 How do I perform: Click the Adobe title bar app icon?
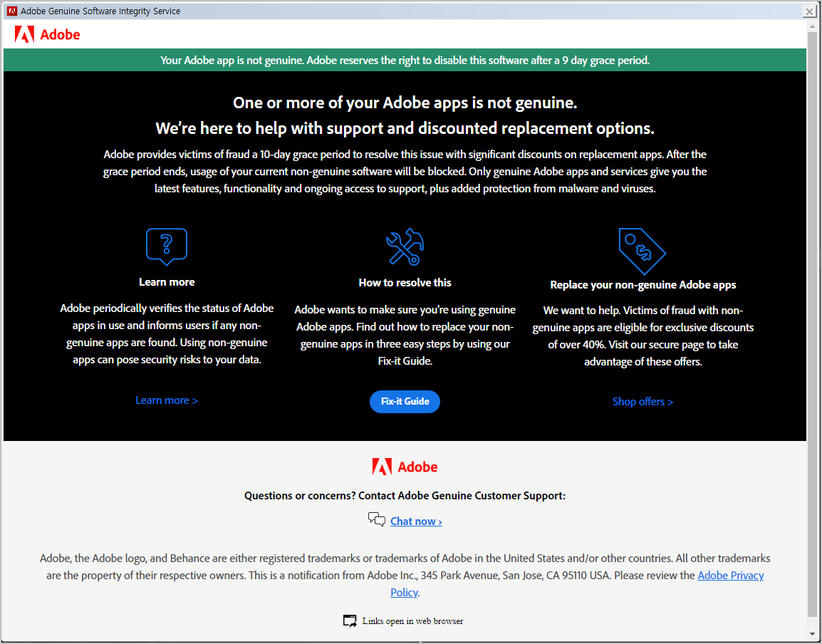pos(12,11)
